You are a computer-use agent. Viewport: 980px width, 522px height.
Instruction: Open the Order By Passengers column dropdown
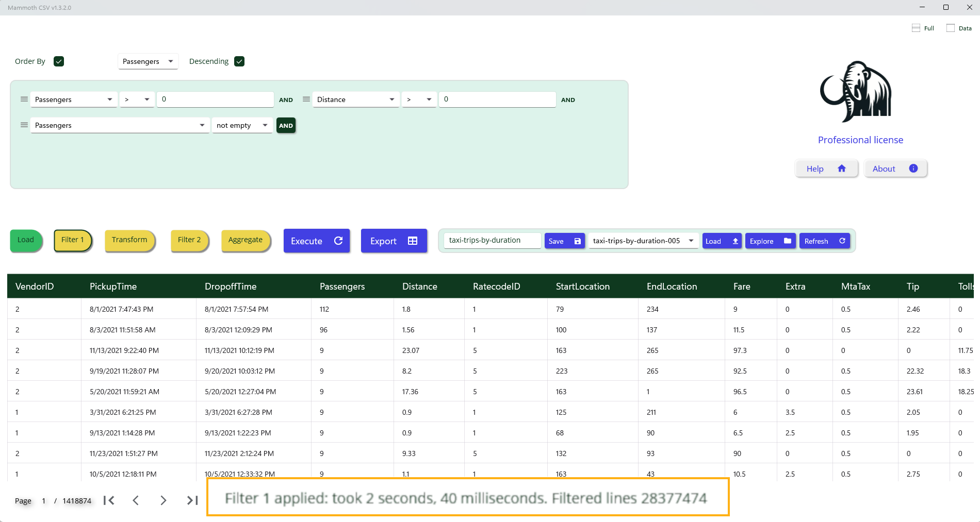point(148,61)
